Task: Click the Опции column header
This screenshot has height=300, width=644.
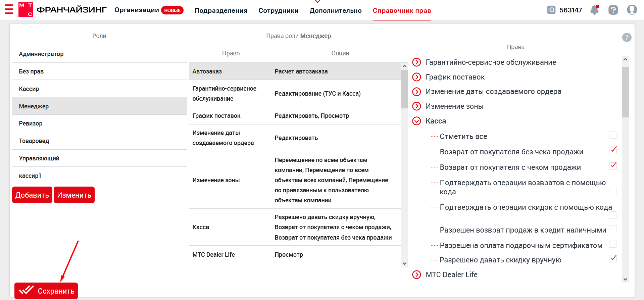Action: tap(340, 53)
